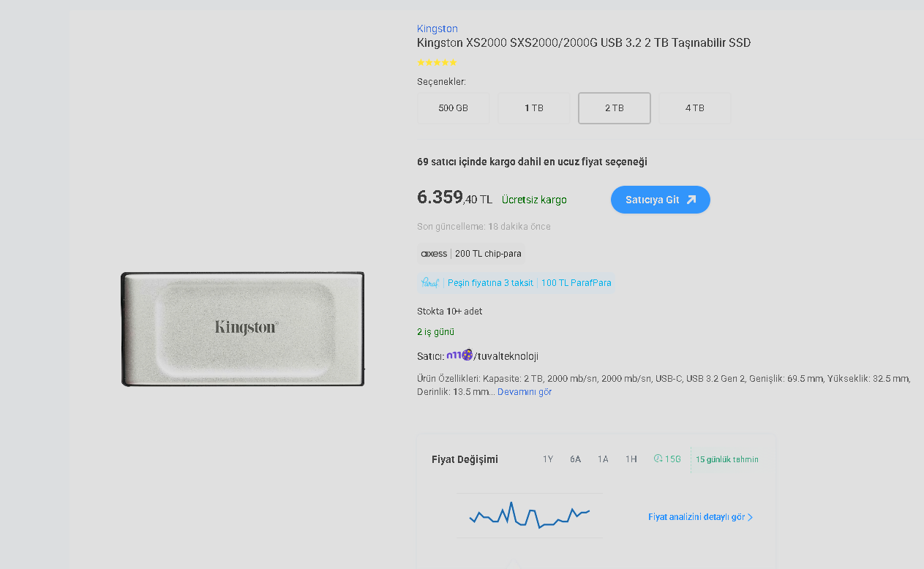The height and width of the screenshot is (569, 924).
Task: Click the n11 seller logo
Action: pyautogui.click(x=459, y=355)
